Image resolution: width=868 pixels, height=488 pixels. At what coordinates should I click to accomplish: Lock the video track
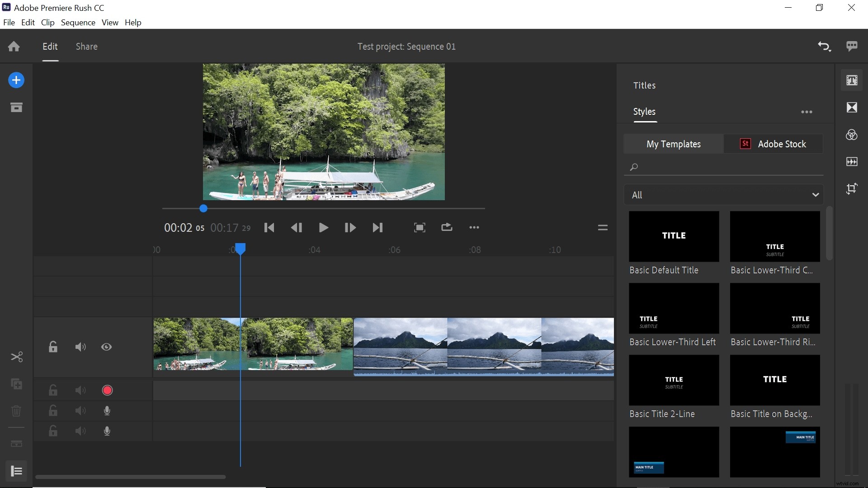pyautogui.click(x=53, y=347)
